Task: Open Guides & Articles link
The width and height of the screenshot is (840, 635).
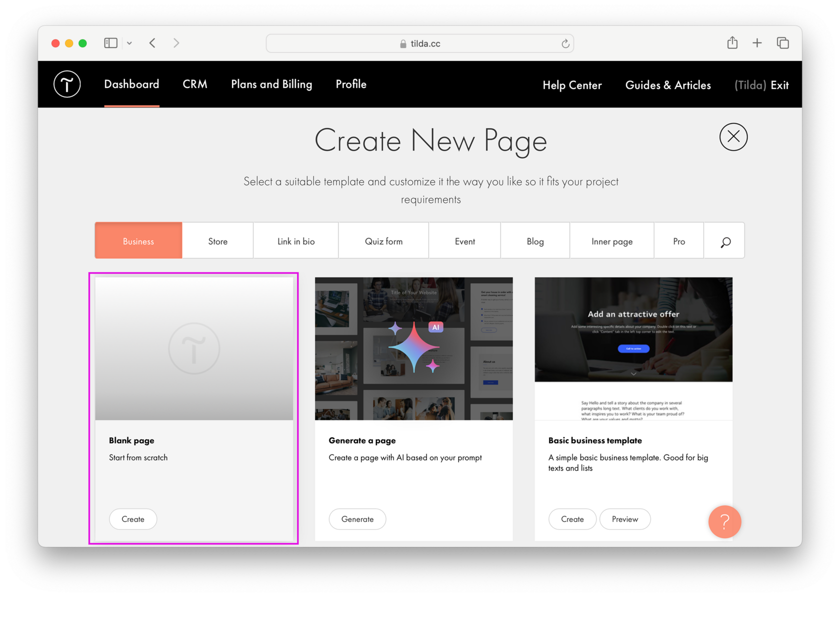Action: [x=668, y=85]
